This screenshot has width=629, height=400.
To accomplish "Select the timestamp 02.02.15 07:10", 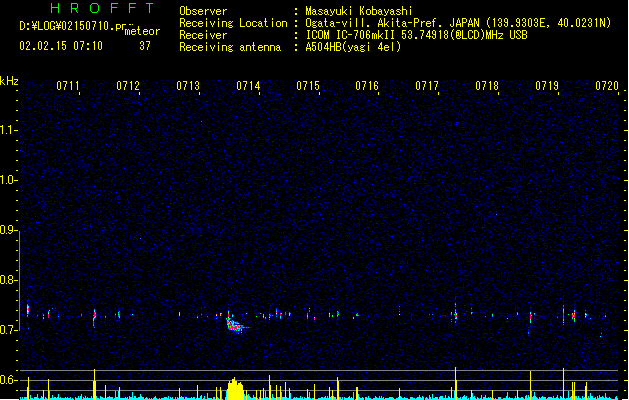I will pos(61,46).
